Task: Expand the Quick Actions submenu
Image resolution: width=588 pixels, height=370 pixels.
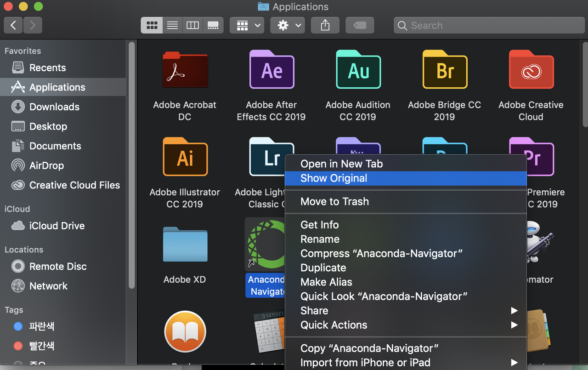Action: click(406, 325)
